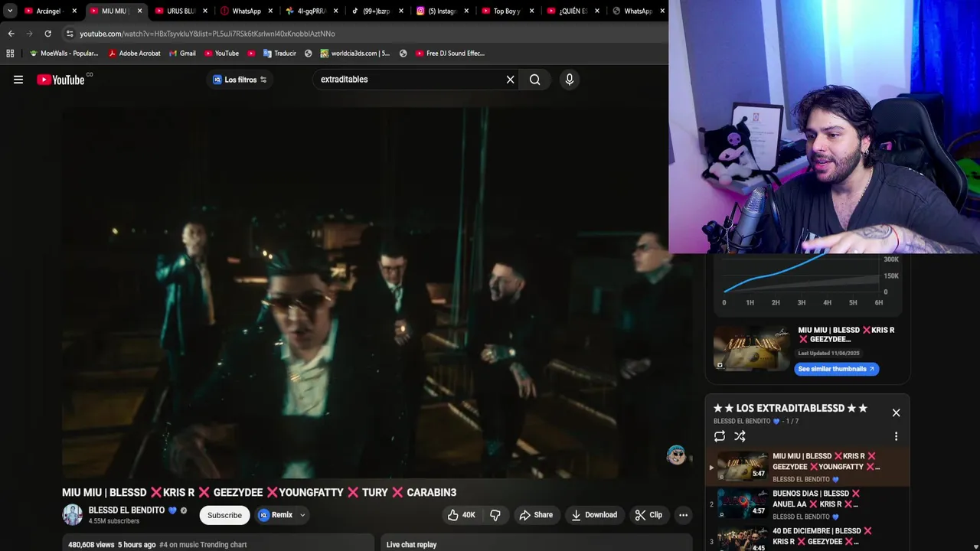980x551 pixels.
Task: Like the video with 40K
Action: pyautogui.click(x=462, y=515)
